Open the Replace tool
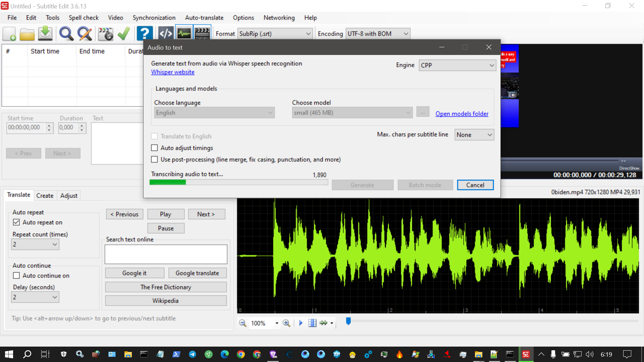 click(85, 34)
